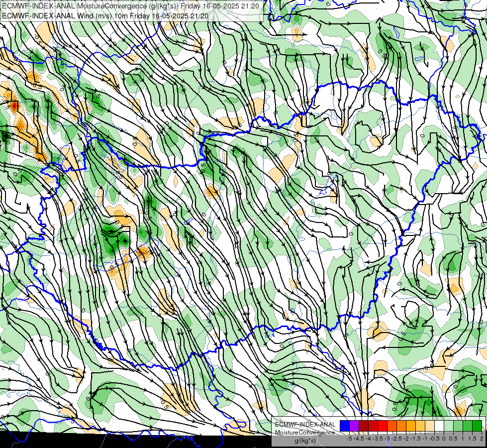Click the -0.5 legend scale value
Screen dimensions: 487x448
[434, 439]
